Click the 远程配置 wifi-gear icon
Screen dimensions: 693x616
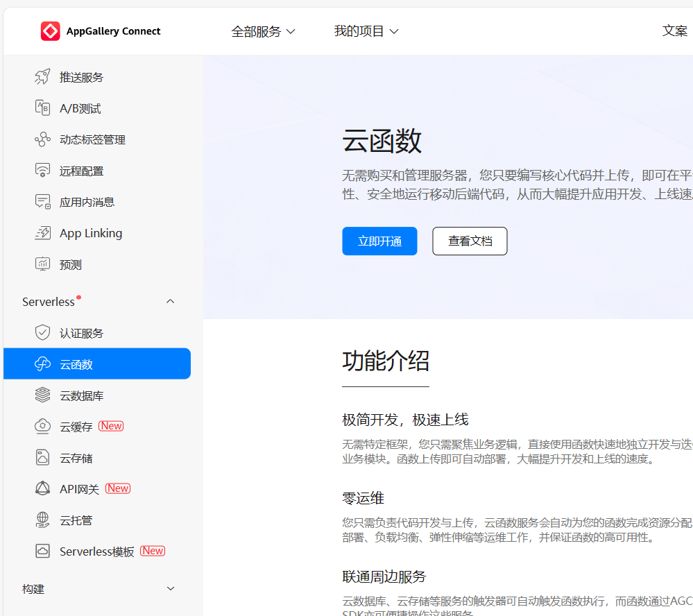click(x=42, y=171)
